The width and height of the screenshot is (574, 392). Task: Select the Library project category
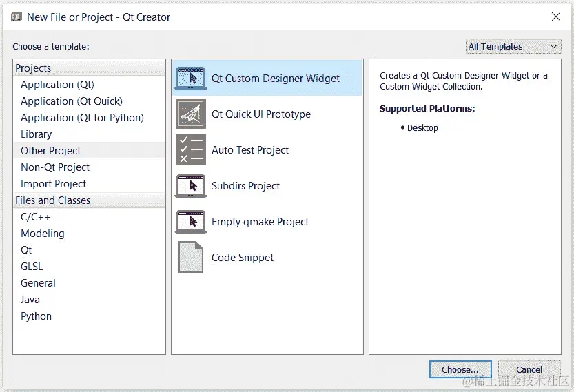[x=90, y=134]
